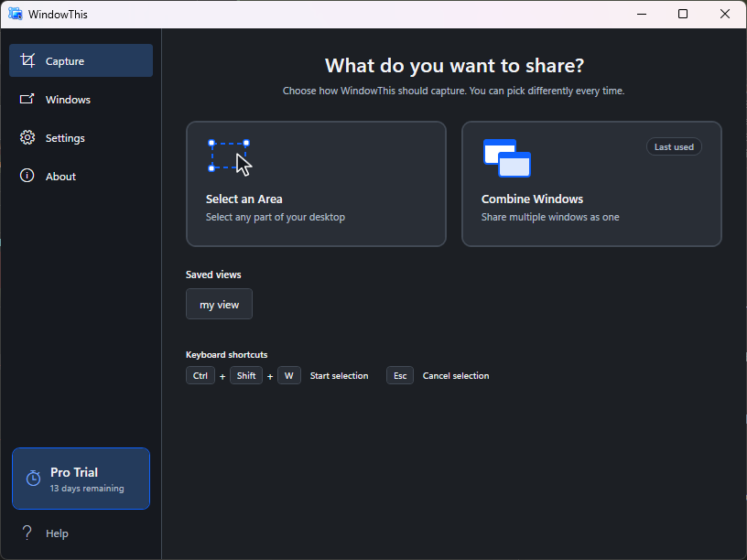The height and width of the screenshot is (560, 747).
Task: Click the Esc key shortcut chip
Action: (400, 375)
